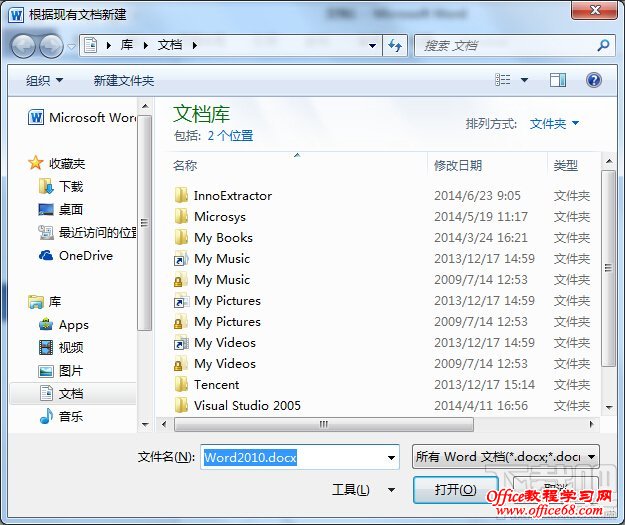
Task: Select the My Books folder
Action: 213,238
